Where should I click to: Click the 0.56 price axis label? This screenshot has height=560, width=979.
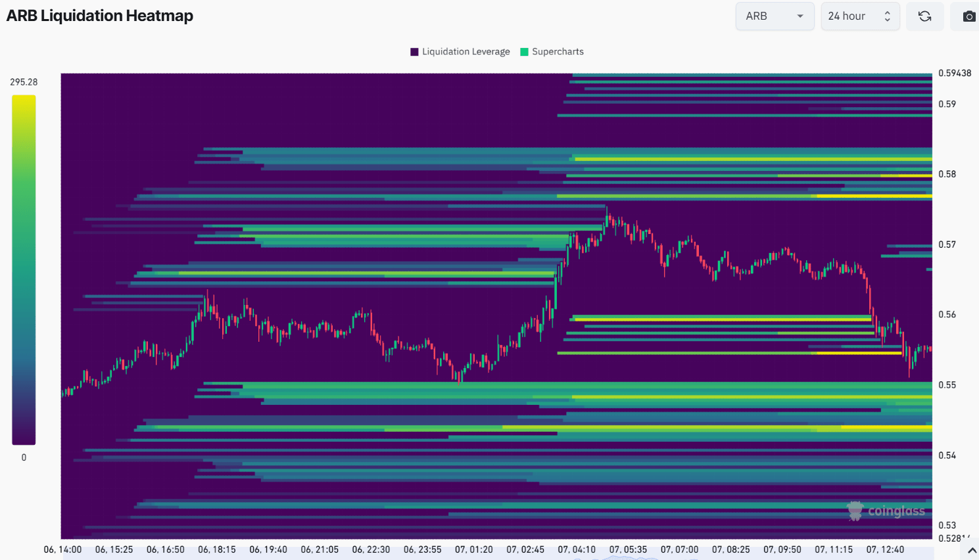(x=947, y=315)
